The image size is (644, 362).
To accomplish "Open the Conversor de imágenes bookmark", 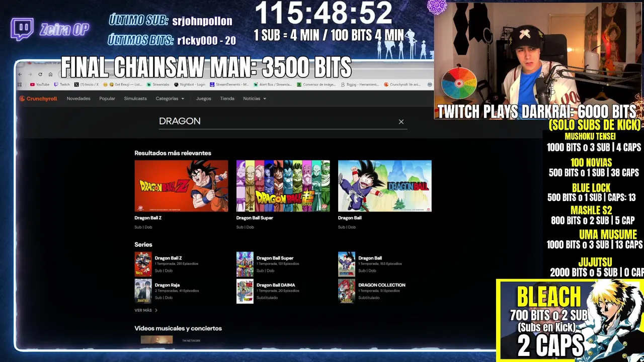I will tap(316, 84).
